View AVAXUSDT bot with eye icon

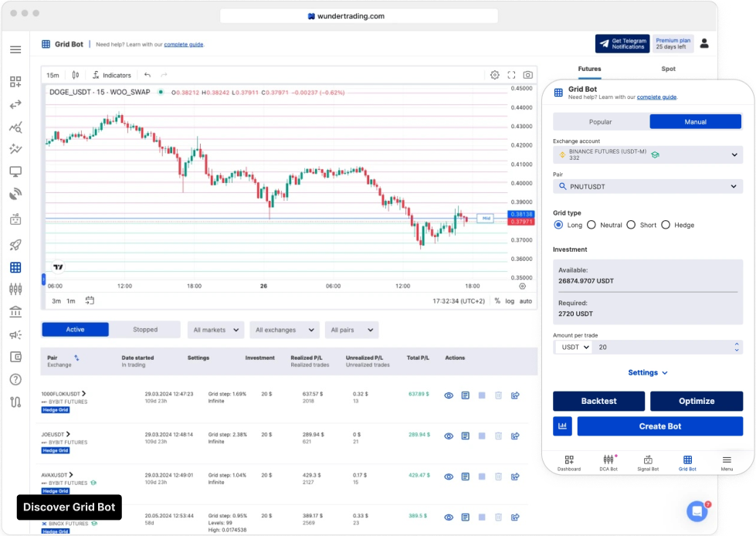pyautogui.click(x=449, y=477)
